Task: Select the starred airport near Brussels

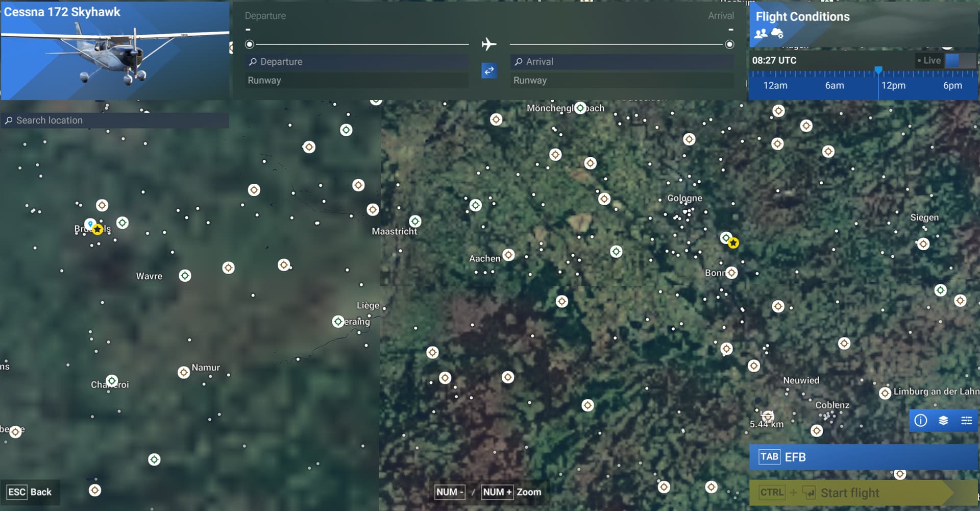Action: 97,229
